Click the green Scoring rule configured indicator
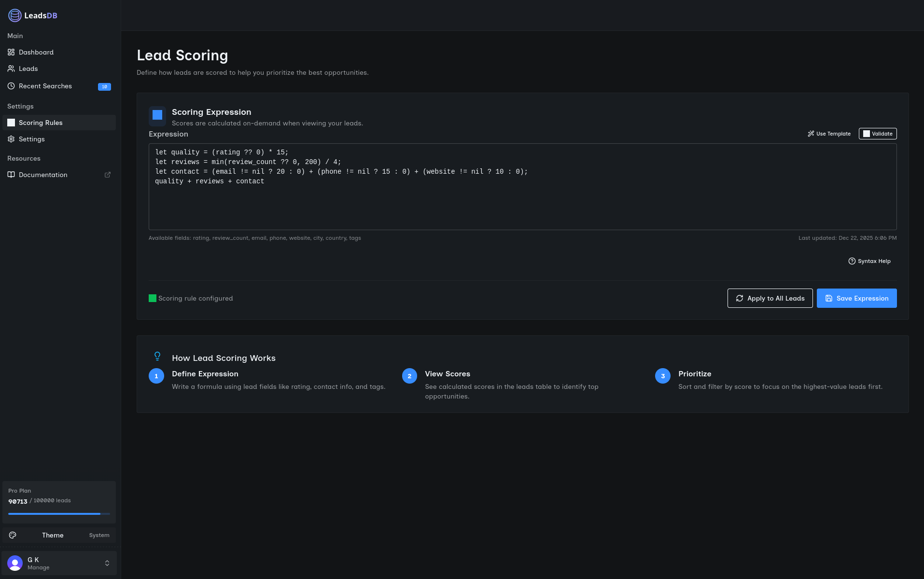 153,298
